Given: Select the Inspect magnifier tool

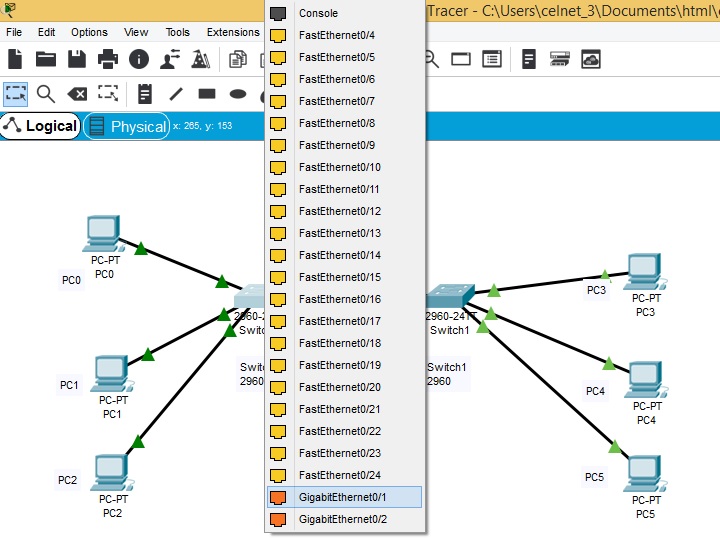Looking at the screenshot, I should 46,94.
